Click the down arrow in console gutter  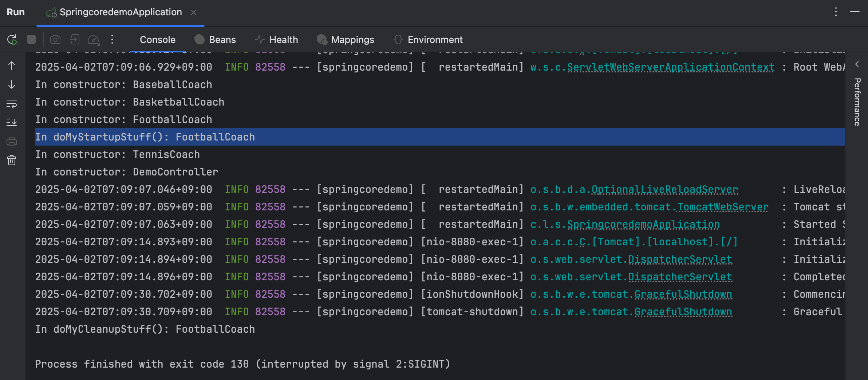point(12,85)
